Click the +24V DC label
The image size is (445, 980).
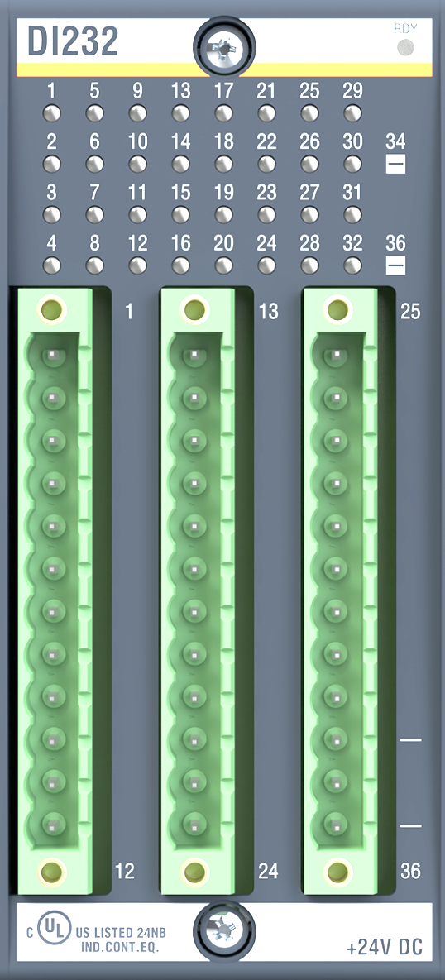pos(385,946)
